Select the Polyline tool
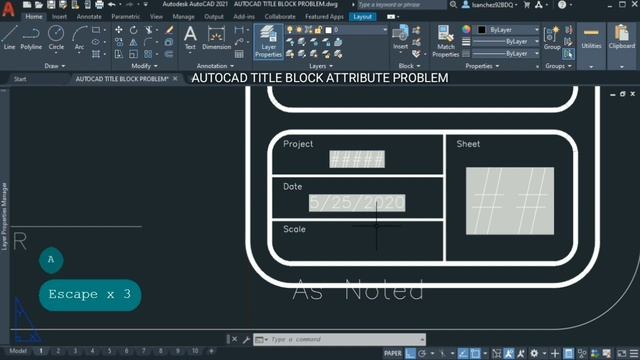640x360 pixels. click(31, 38)
